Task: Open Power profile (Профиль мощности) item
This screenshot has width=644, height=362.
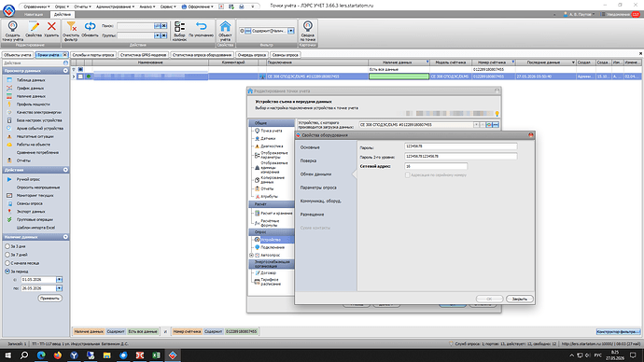Action: pyautogui.click(x=33, y=104)
